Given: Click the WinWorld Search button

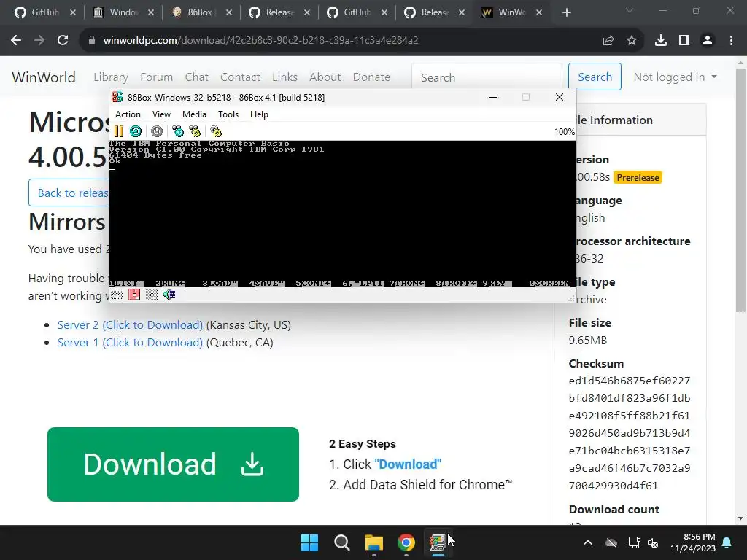Looking at the screenshot, I should coord(595,77).
